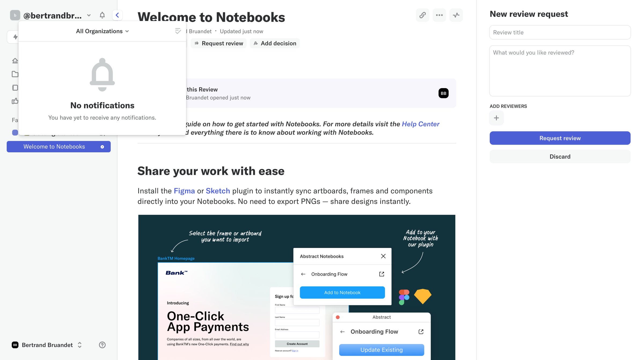Select Welcome to Notebooks sidebar item

coord(58,147)
